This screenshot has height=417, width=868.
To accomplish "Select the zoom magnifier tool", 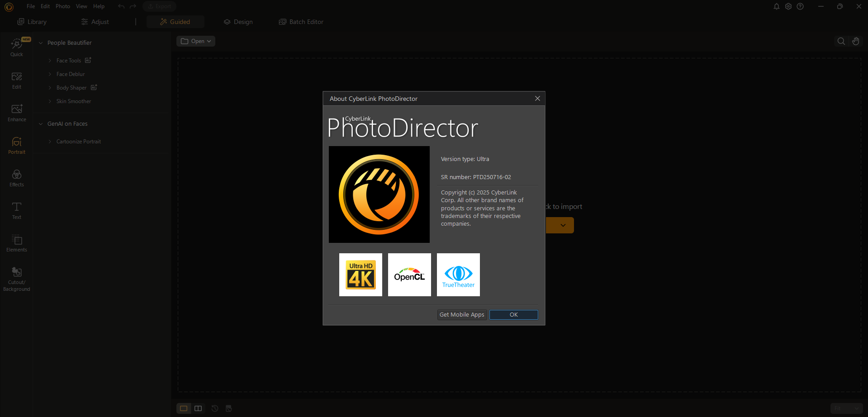I will [x=841, y=41].
